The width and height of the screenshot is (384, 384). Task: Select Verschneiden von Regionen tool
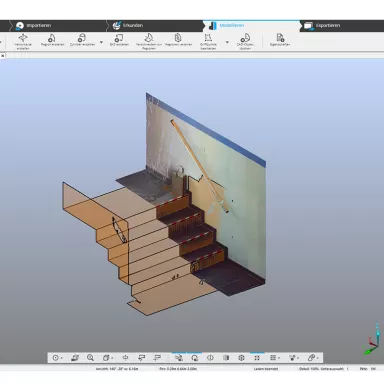tap(149, 41)
